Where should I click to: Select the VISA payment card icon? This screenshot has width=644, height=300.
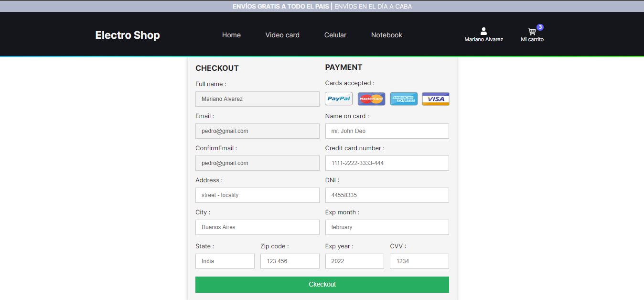tap(435, 99)
